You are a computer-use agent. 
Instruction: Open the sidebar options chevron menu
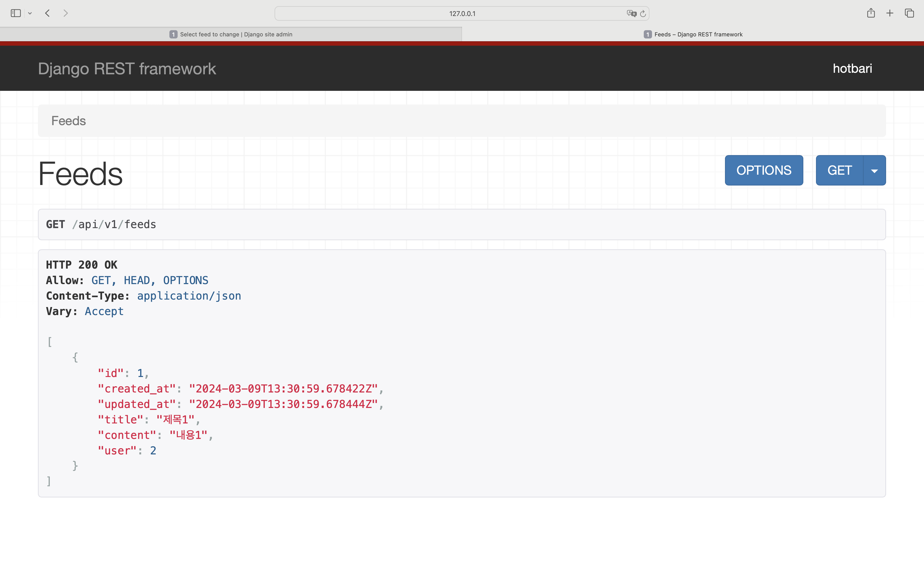30,13
